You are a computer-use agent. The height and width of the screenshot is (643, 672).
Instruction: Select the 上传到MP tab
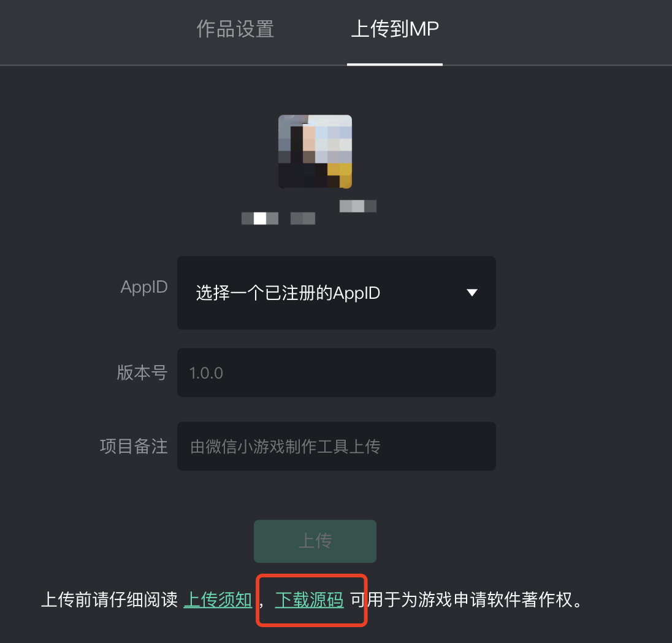point(395,29)
